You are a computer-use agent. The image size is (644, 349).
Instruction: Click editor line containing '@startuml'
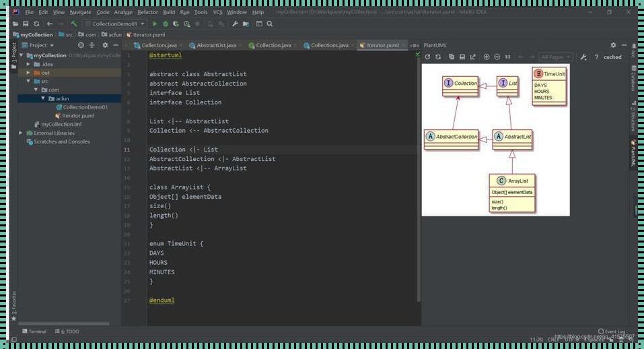166,55
